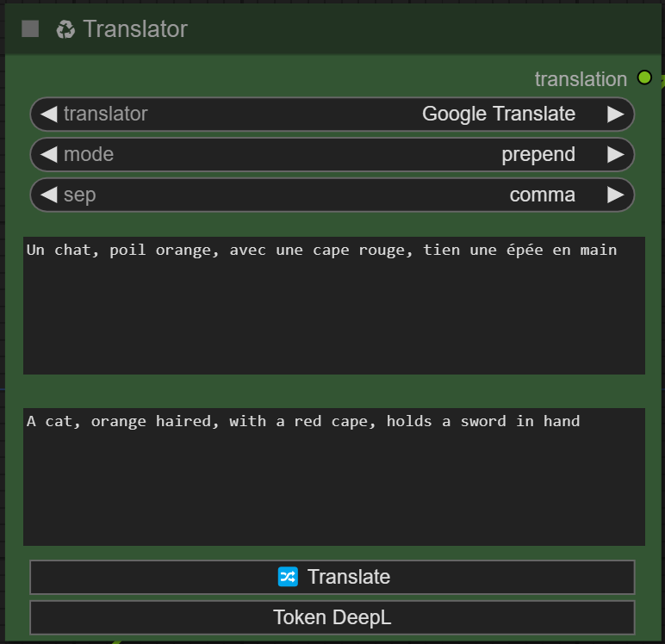Image resolution: width=665 pixels, height=644 pixels.
Task: Focus the French source text box
Action: click(x=333, y=306)
